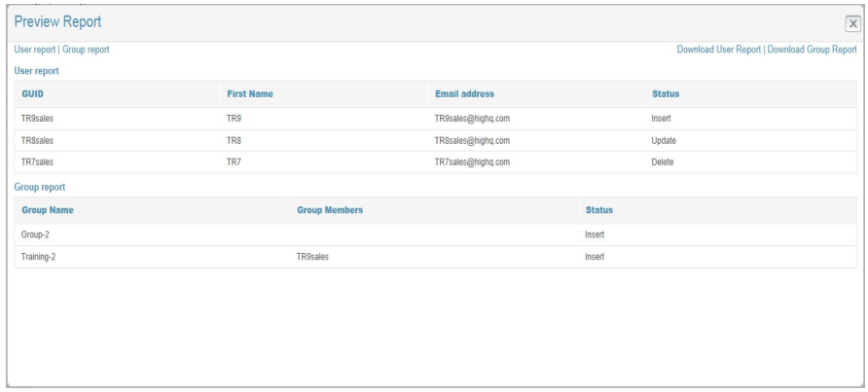Click the TR8sales@highq.com email
Image resolution: width=868 pixels, height=392 pixels.
click(473, 140)
